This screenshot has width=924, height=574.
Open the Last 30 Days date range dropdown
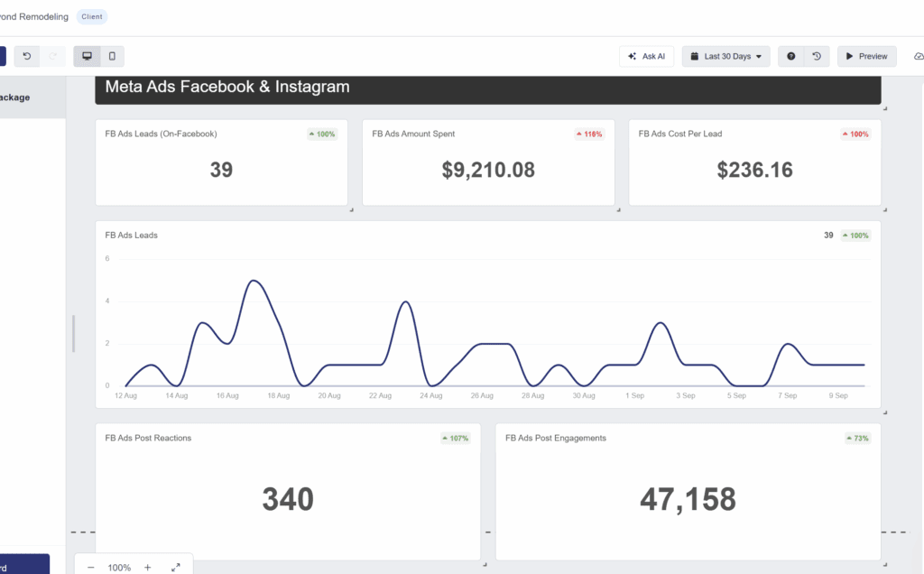[725, 56]
